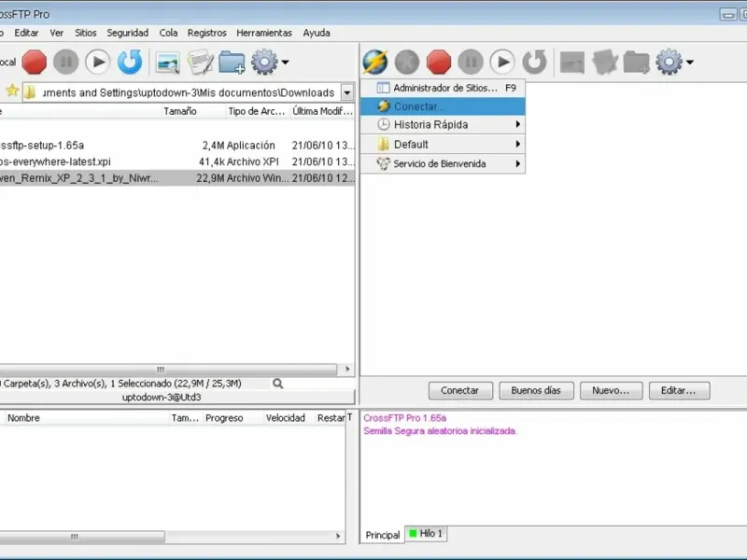Expand the local path dropdown
This screenshot has height=560, width=747.
pos(347,92)
